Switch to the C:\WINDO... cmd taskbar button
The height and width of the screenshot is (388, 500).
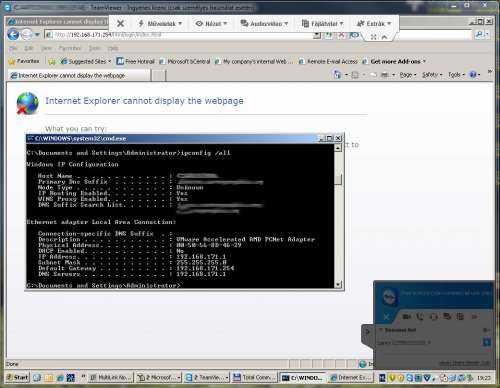pos(302,377)
